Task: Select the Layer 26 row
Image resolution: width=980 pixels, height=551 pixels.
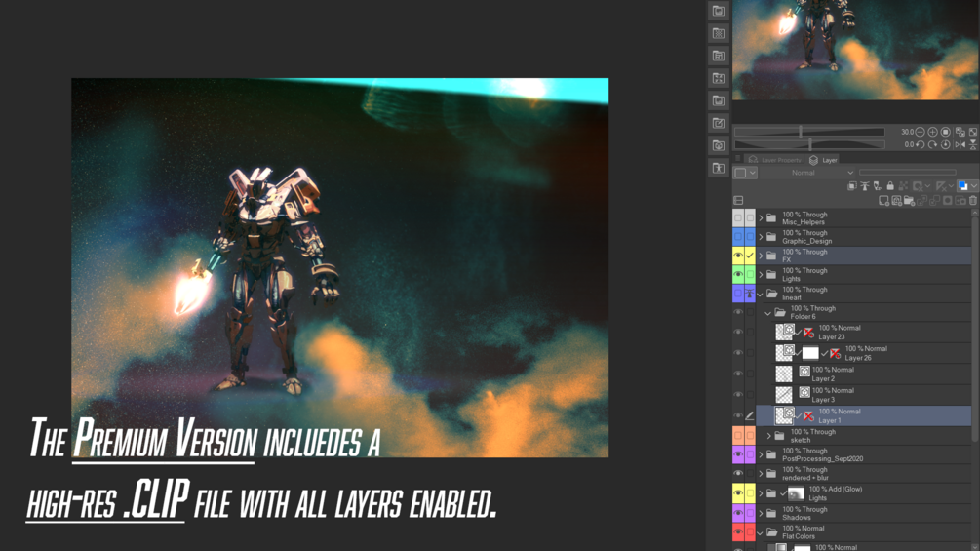Action: coord(864,353)
